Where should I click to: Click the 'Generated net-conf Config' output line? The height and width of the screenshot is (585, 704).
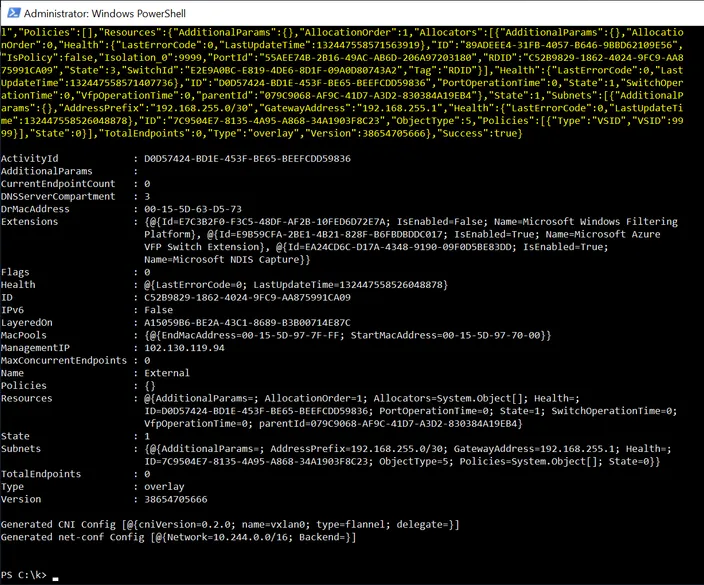pos(178,537)
